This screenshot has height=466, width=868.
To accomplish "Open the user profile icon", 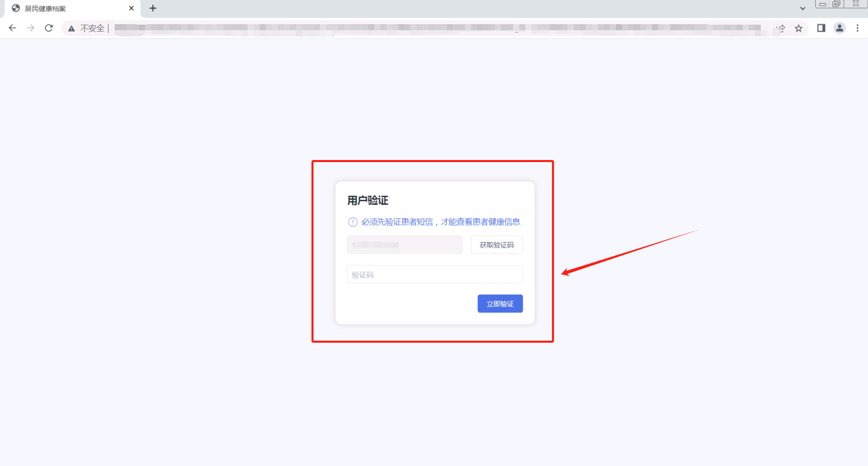I will (x=839, y=28).
